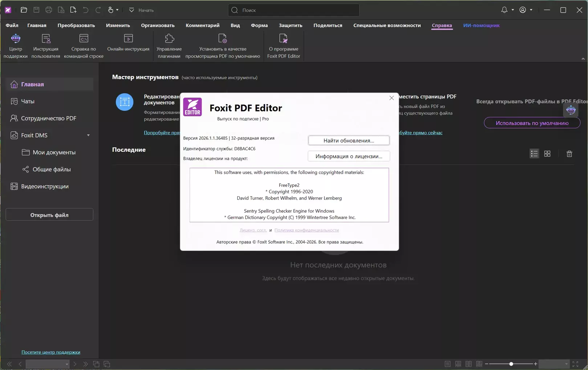Expand the hand tool dropdown arrow

117,10
